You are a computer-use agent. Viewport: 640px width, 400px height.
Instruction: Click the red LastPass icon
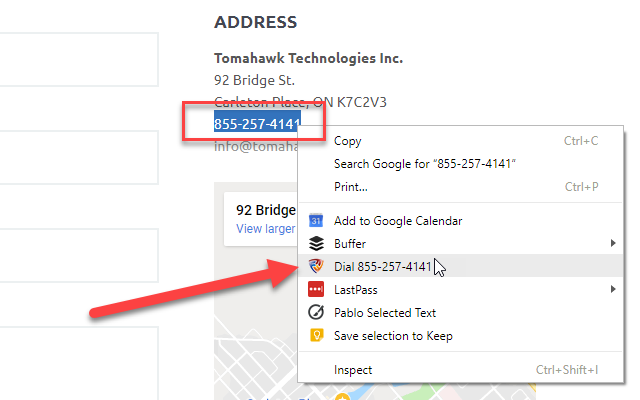[316, 289]
